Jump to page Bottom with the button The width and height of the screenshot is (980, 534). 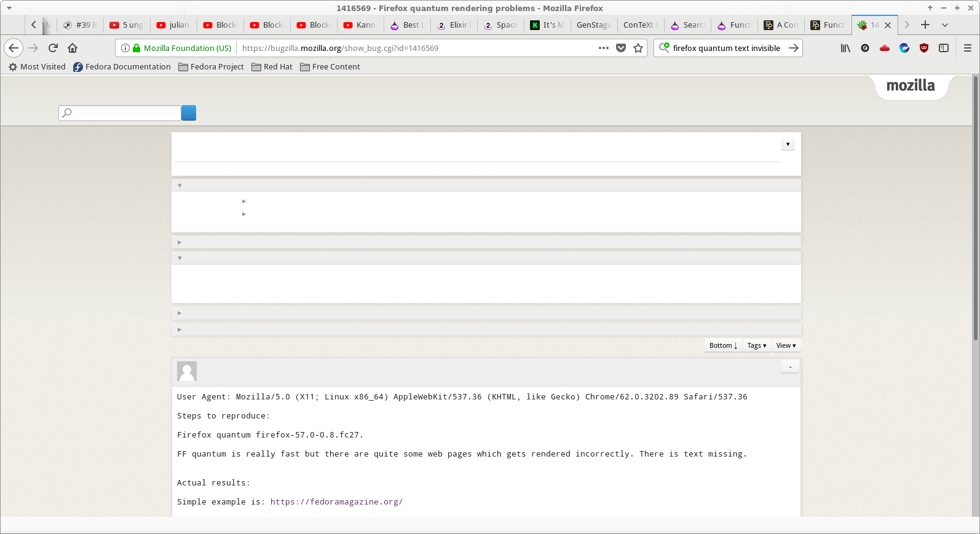(723, 345)
